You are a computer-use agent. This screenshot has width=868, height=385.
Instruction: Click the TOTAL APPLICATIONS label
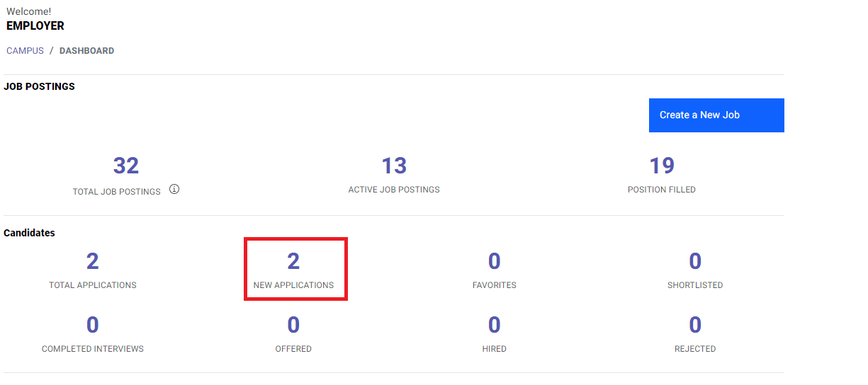pyautogui.click(x=93, y=285)
